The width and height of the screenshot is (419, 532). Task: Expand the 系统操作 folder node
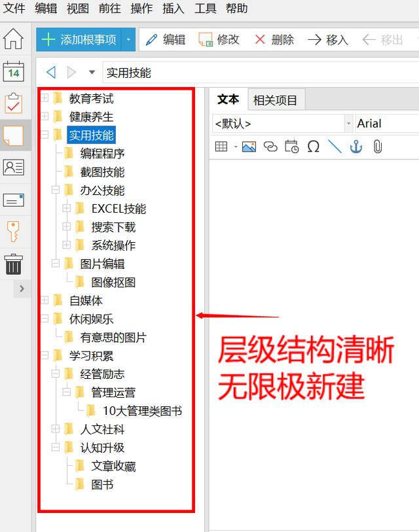click(67, 245)
